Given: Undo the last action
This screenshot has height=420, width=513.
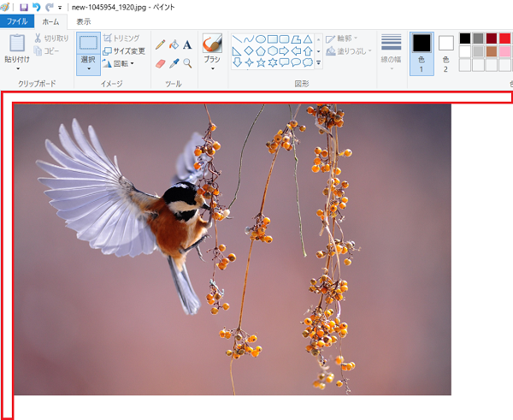Looking at the screenshot, I should point(36,7).
